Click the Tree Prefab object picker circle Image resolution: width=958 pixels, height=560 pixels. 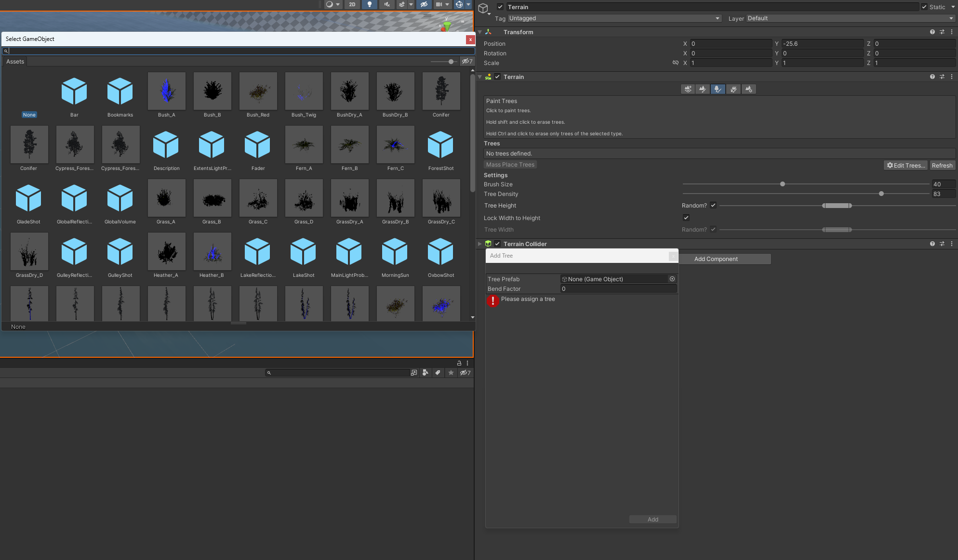pyautogui.click(x=672, y=279)
